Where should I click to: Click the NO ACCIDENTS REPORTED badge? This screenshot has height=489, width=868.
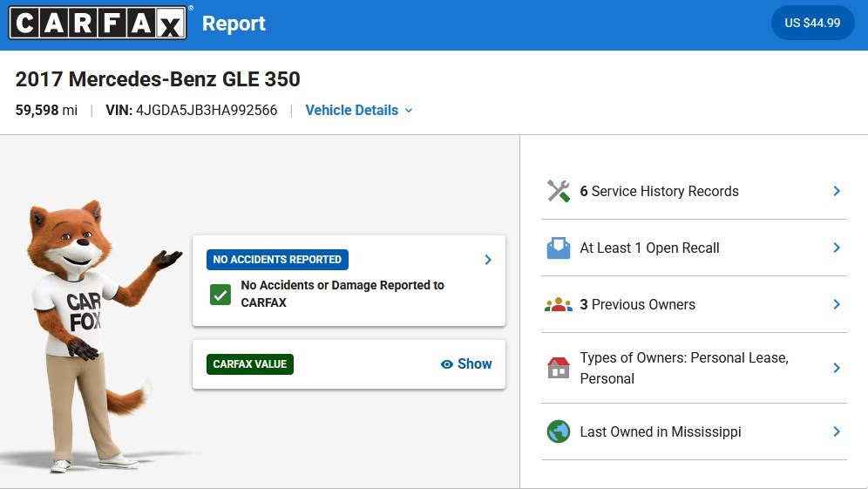pyautogui.click(x=277, y=260)
